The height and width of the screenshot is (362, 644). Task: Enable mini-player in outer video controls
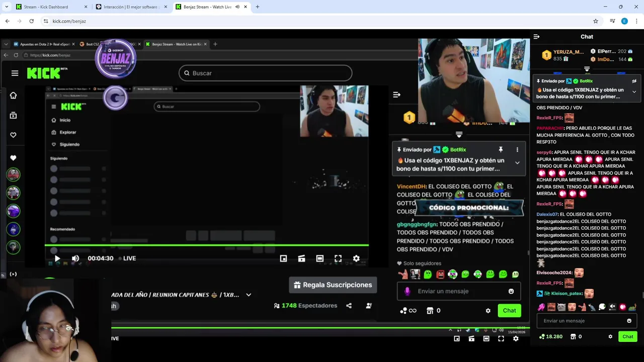click(x=457, y=338)
